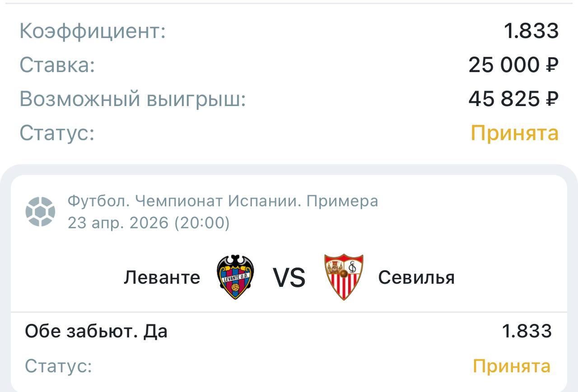This screenshot has height=392, width=578.
Task: Tap the Ставка label
Action: (57, 65)
